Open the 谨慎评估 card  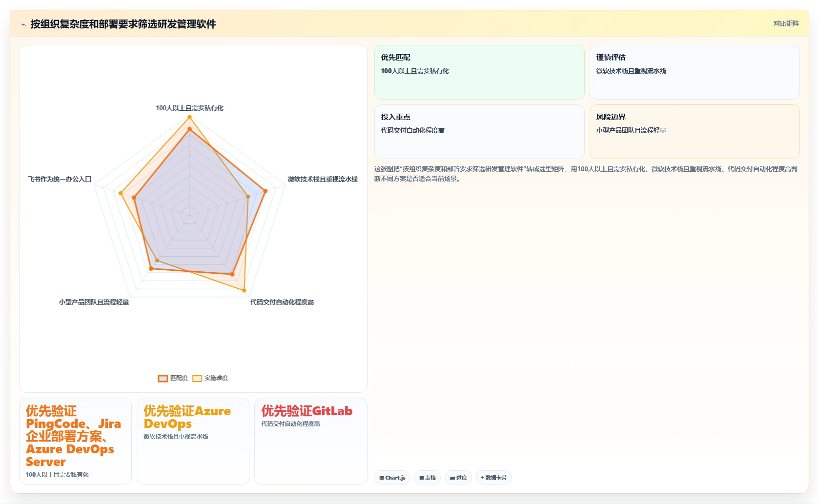(695, 72)
